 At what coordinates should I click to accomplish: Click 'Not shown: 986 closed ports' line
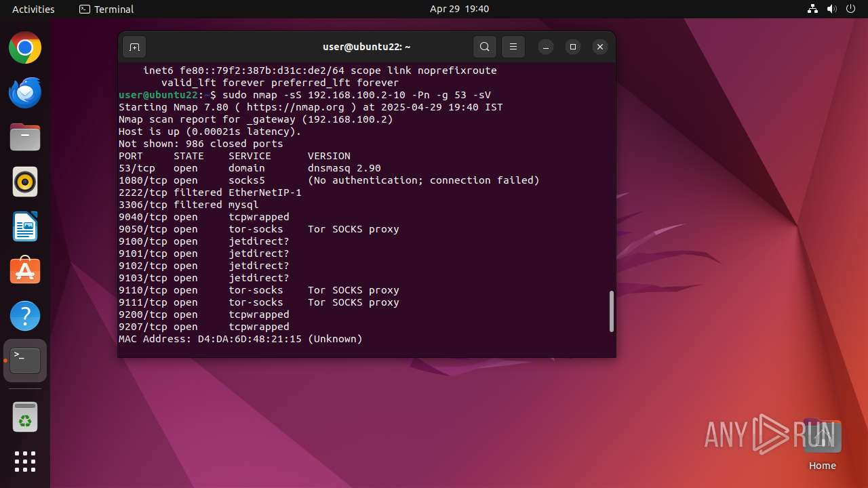[x=201, y=144]
